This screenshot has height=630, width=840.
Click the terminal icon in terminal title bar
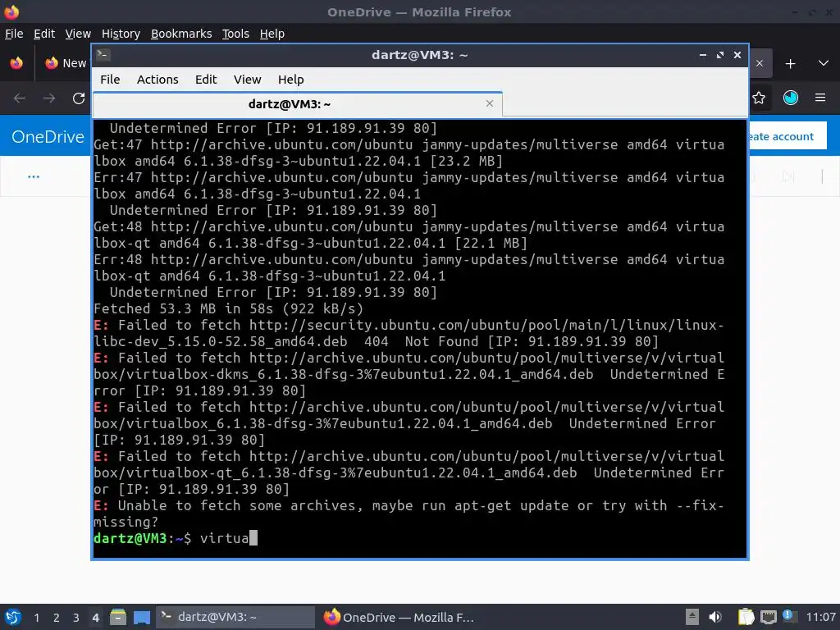pos(103,55)
